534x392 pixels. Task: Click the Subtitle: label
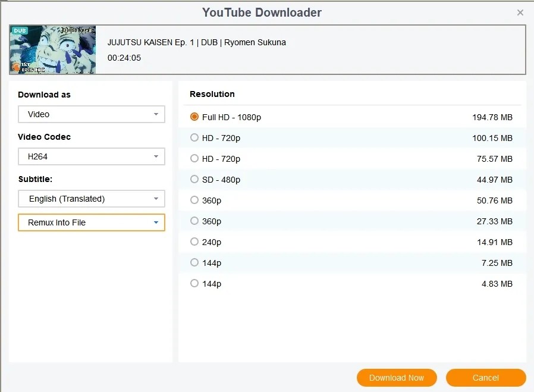pyautogui.click(x=36, y=179)
